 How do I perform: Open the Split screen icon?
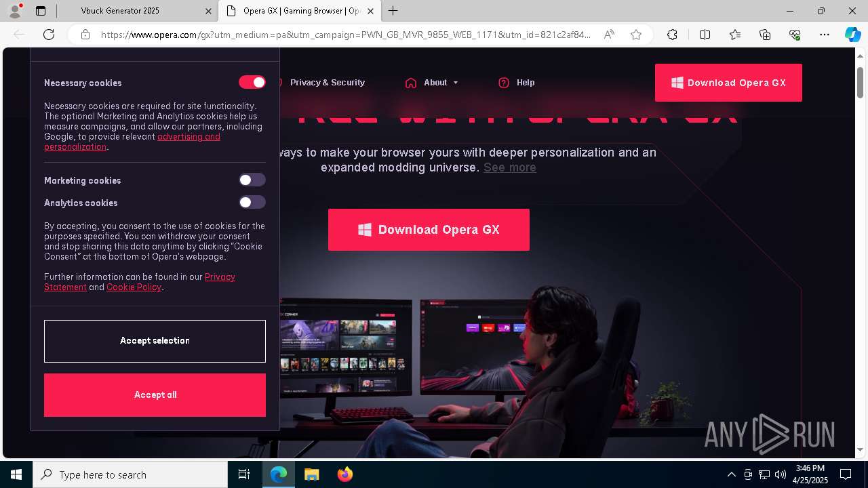point(705,35)
